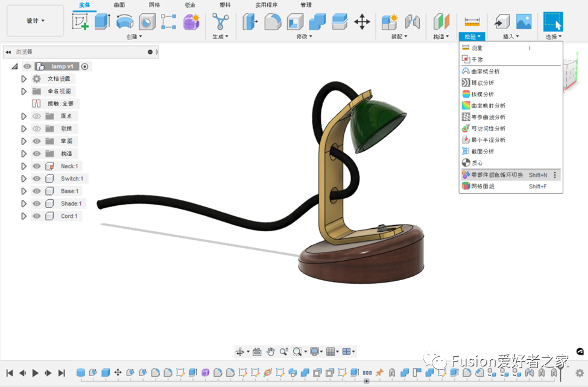The image size is (588, 387).
Task: Expand the 文档设置 document settings node
Action: [24, 79]
